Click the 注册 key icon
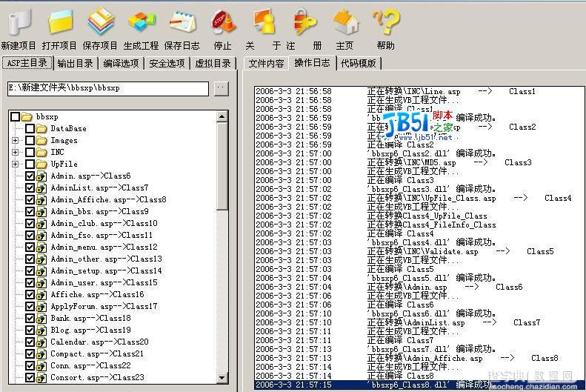Screen dimensions: 586x392 [x=304, y=21]
